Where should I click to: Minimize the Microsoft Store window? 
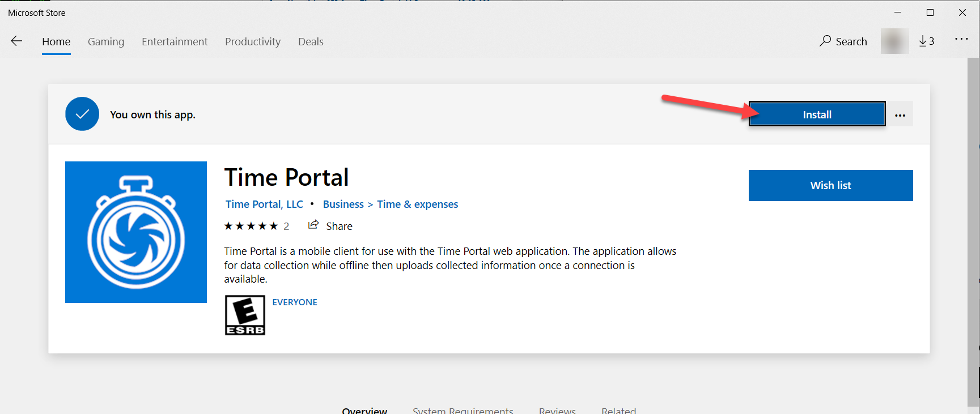898,12
